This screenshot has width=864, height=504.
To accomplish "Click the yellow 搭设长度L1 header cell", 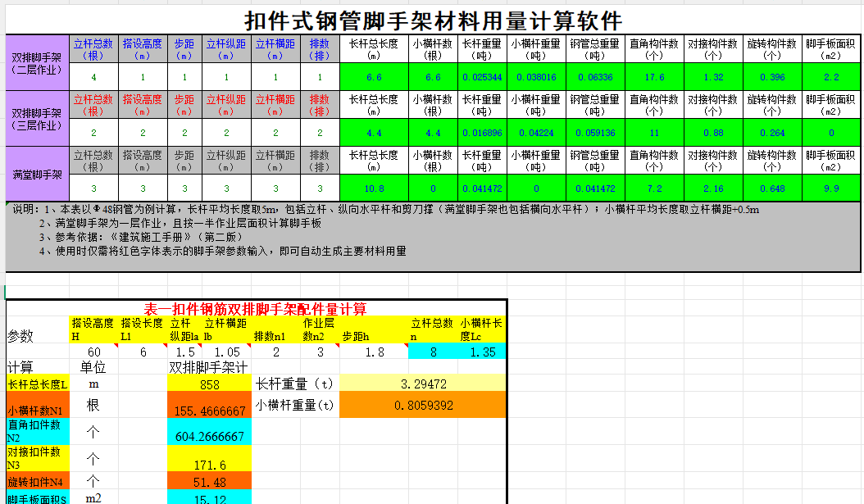I will 142,329.
